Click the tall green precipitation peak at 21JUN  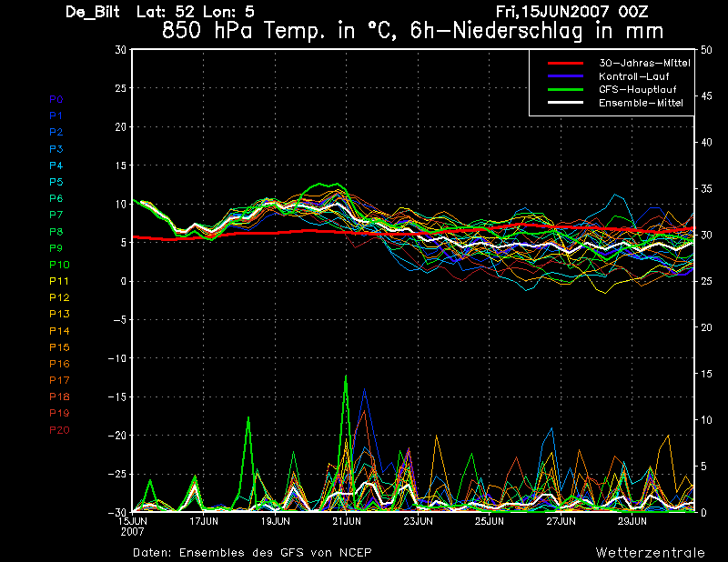346,376
